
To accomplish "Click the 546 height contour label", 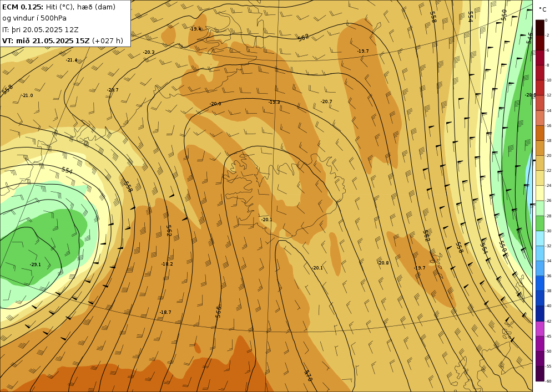I will (x=529, y=38).
